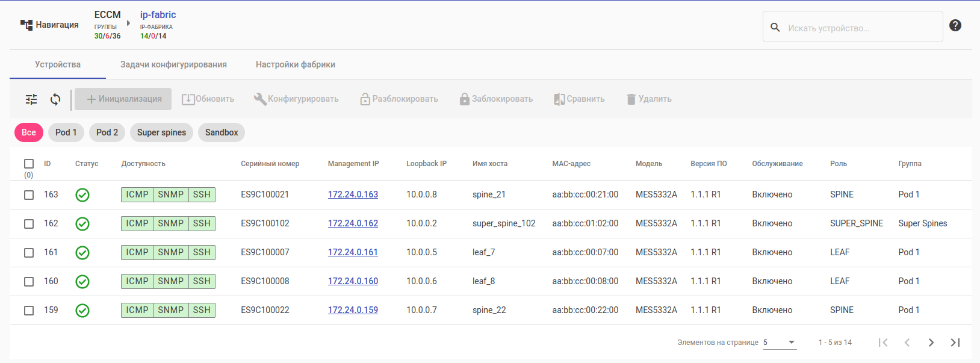Image resolution: width=980 pixels, height=363 pixels.
Task: Select the Super spines filter chip
Action: pos(161,132)
